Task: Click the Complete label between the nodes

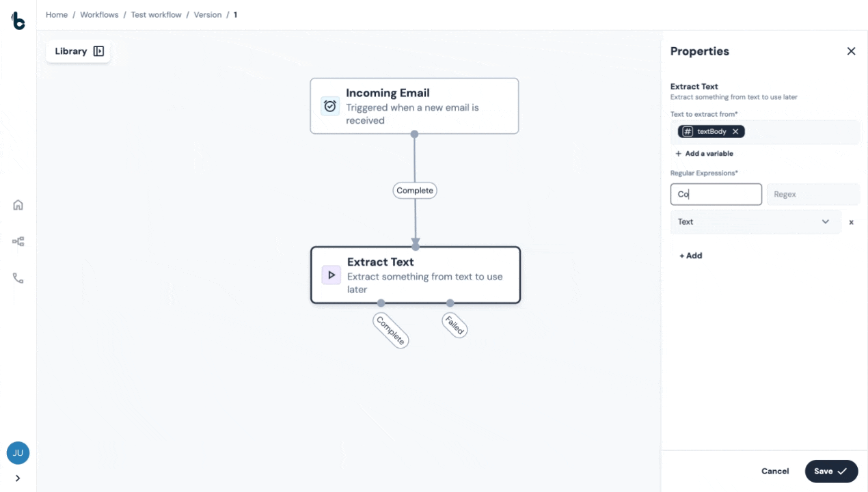Action: tap(415, 191)
